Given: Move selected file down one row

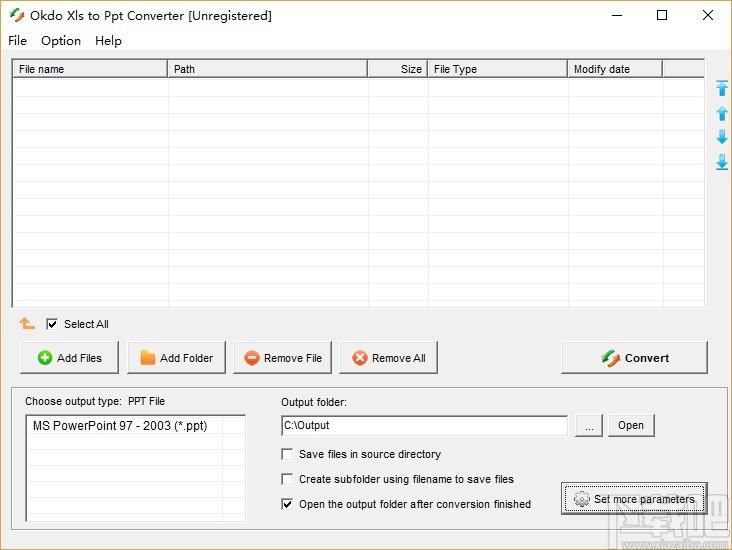Looking at the screenshot, I should click(x=722, y=137).
